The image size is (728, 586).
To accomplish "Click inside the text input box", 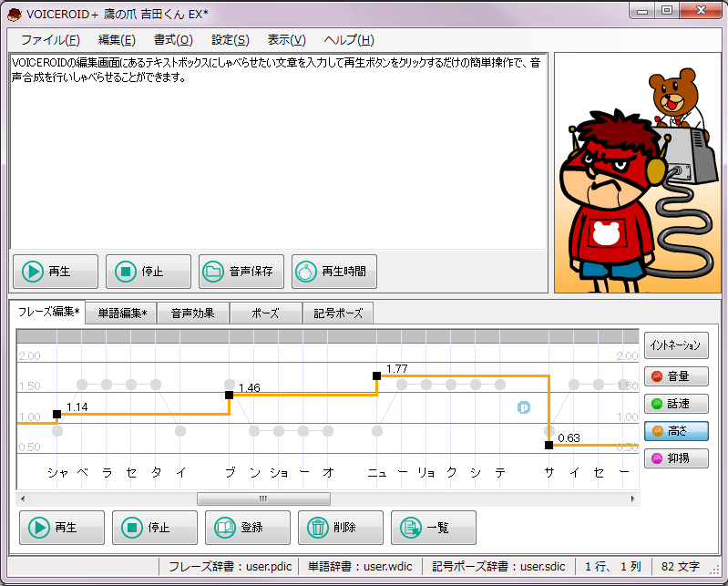I will (278, 152).
